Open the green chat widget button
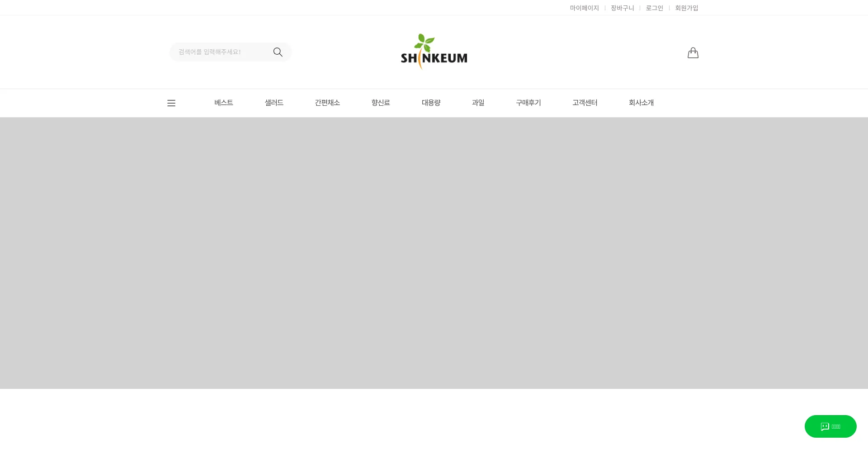This screenshot has width=868, height=449. pyautogui.click(x=830, y=426)
